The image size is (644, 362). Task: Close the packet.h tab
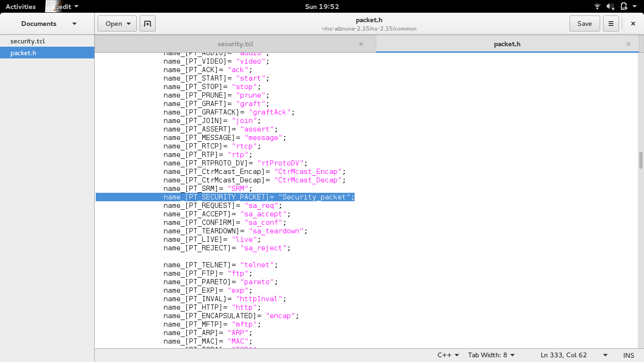coord(628,44)
